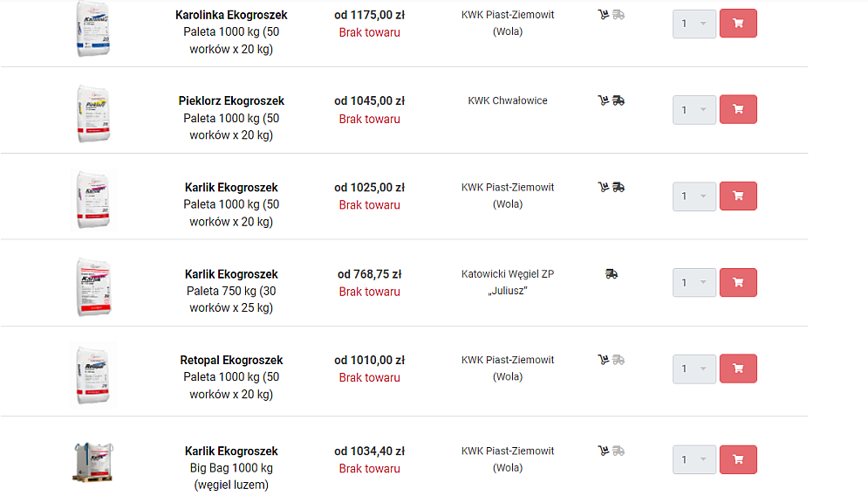Open Karolinka Ekogroszek product link
Viewport: 868px width, 496px height.
click(x=231, y=15)
